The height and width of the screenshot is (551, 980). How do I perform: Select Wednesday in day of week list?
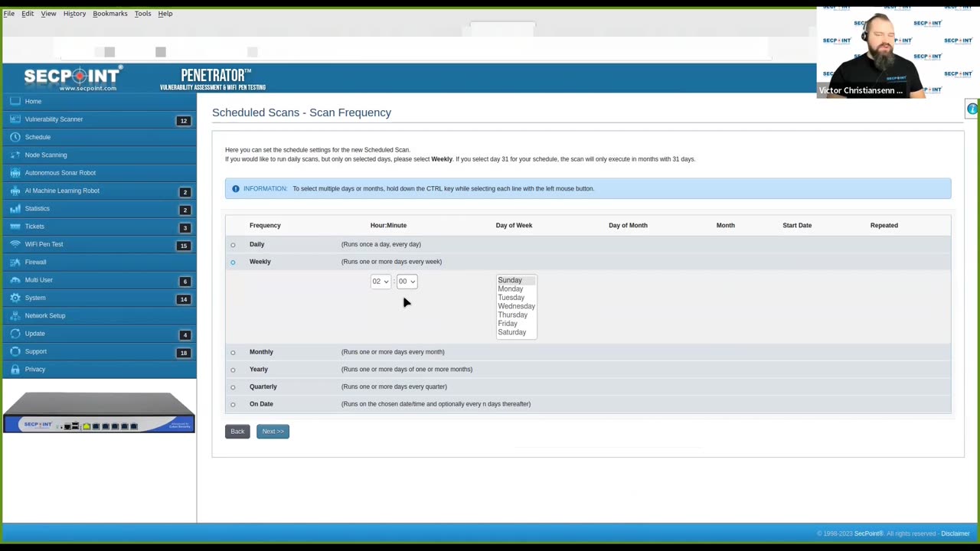point(516,306)
